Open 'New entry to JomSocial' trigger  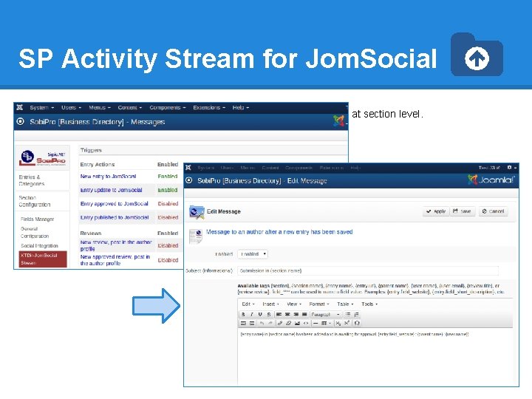(108, 177)
